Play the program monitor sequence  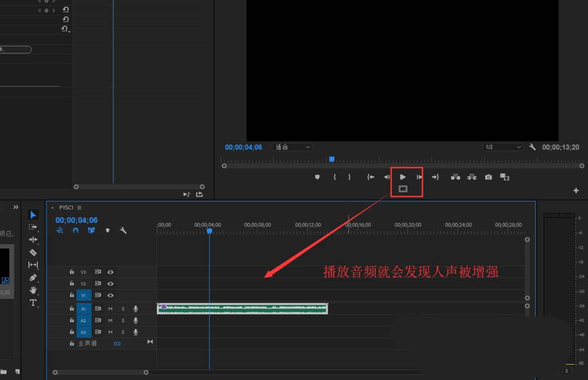click(x=403, y=177)
